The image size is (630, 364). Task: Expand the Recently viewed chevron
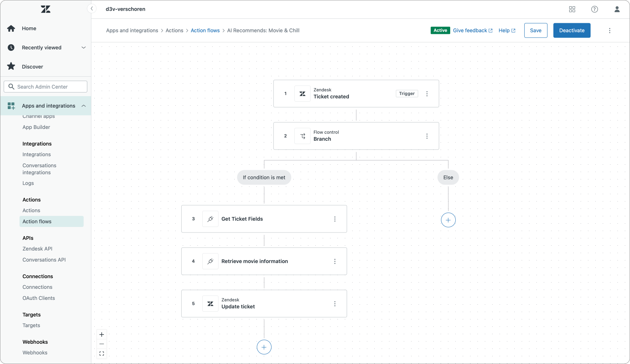[84, 48]
